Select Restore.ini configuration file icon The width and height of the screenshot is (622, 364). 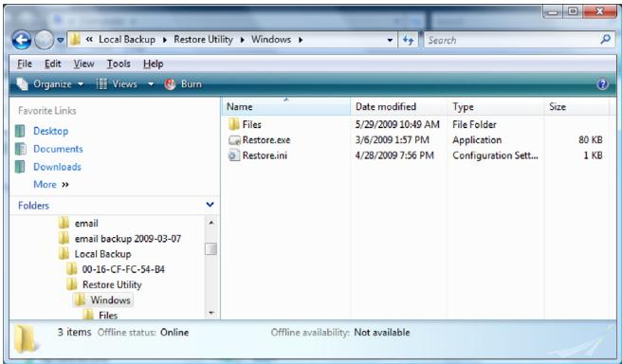click(234, 155)
